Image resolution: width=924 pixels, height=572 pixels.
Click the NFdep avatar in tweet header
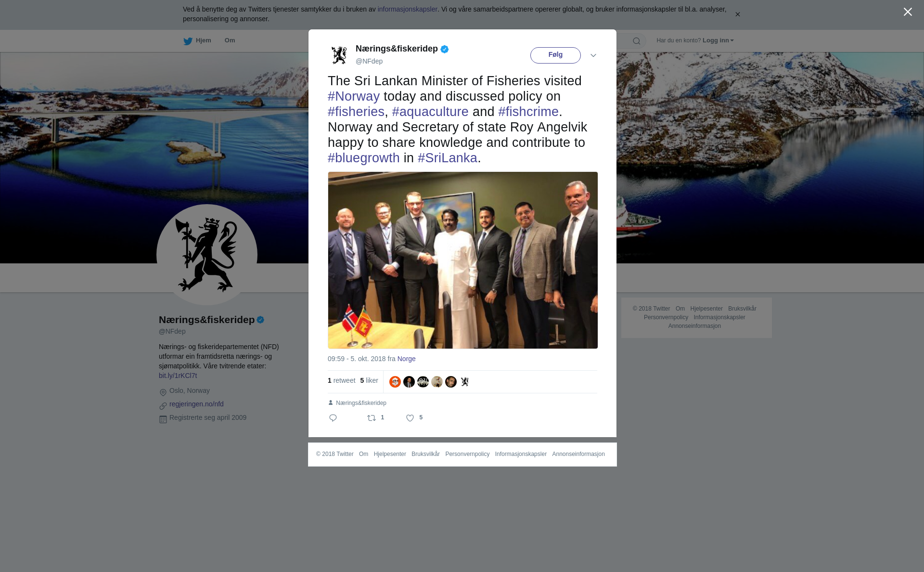(x=339, y=55)
